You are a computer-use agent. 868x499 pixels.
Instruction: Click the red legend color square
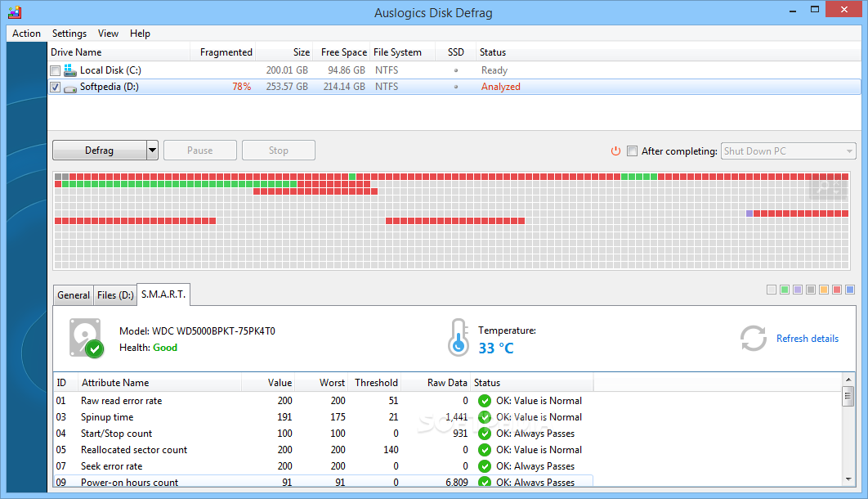coord(837,290)
